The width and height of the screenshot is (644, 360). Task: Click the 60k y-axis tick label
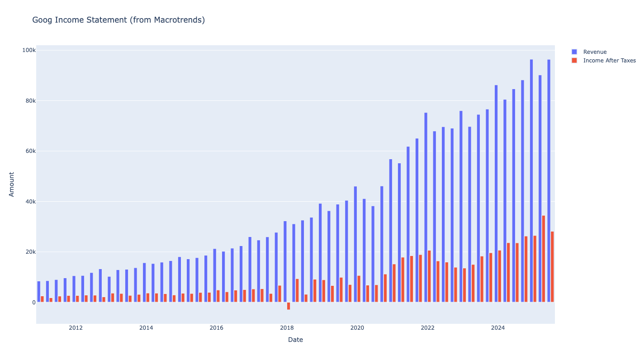coord(30,151)
